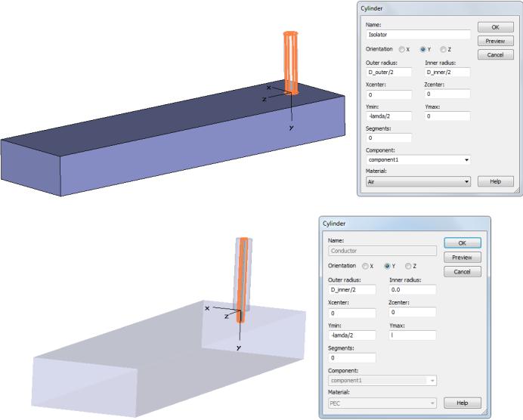Select Z orientation in Conductor dialog
523x420 pixels.
[x=408, y=266]
